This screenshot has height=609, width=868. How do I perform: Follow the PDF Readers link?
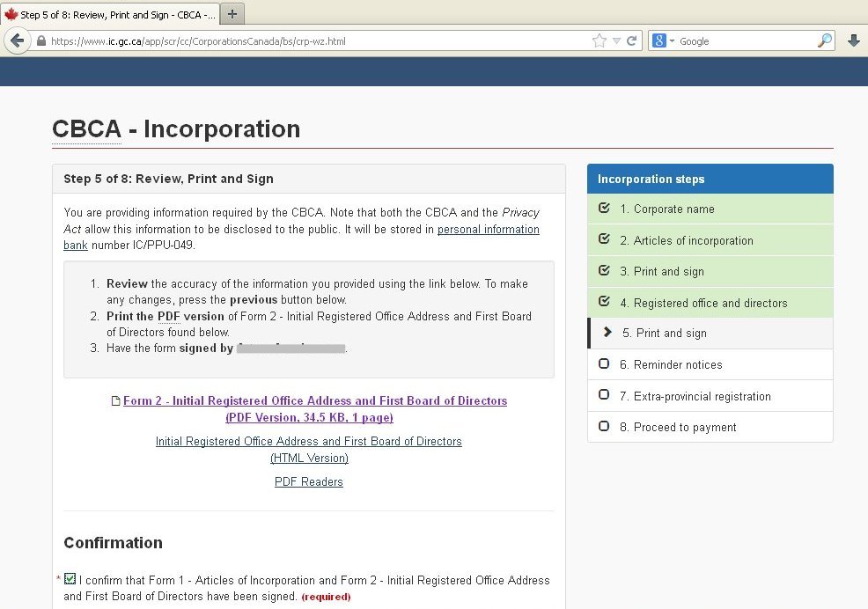[308, 481]
